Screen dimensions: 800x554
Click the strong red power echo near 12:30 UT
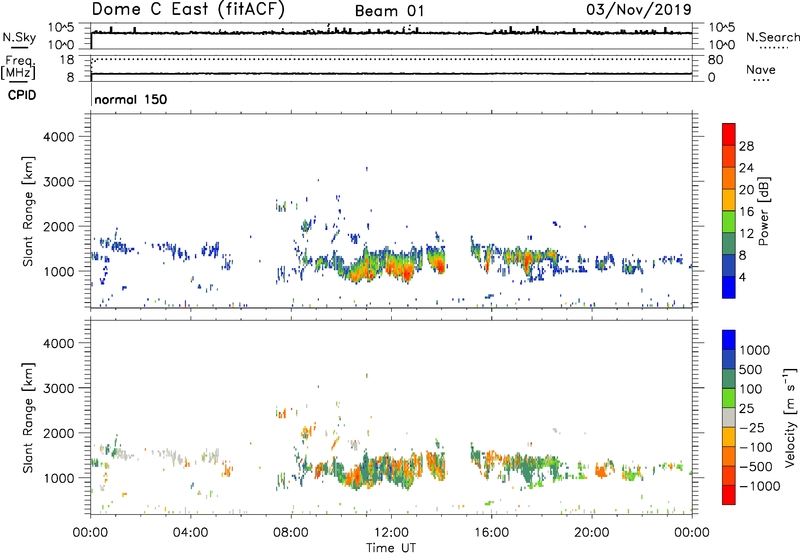click(x=406, y=273)
